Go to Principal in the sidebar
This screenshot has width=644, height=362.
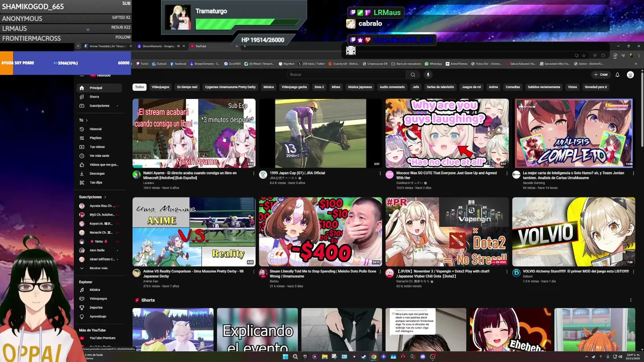click(100, 88)
